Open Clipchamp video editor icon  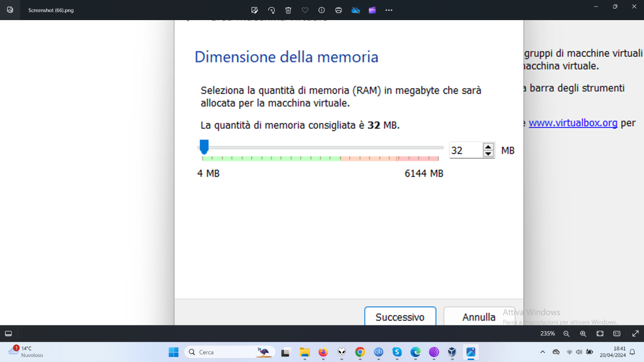[x=372, y=10]
